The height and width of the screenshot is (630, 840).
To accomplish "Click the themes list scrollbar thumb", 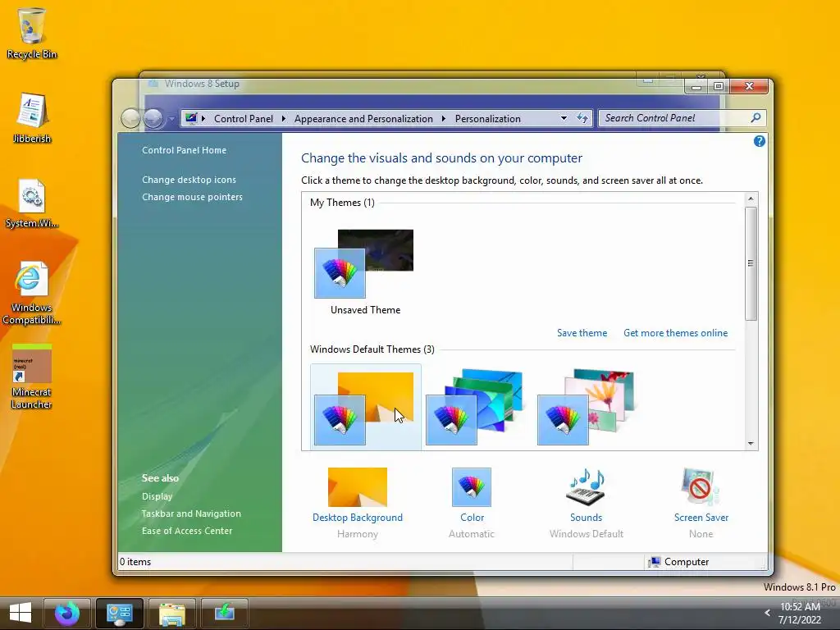I will [751, 263].
